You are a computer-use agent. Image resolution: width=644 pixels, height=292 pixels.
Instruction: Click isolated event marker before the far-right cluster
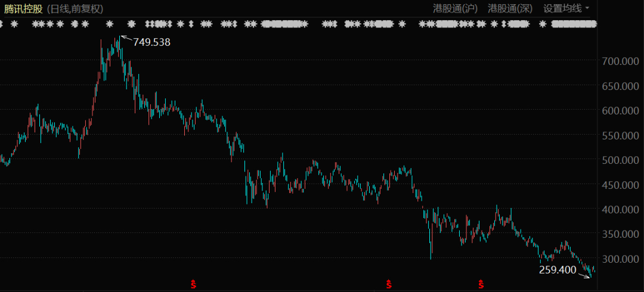542,24
